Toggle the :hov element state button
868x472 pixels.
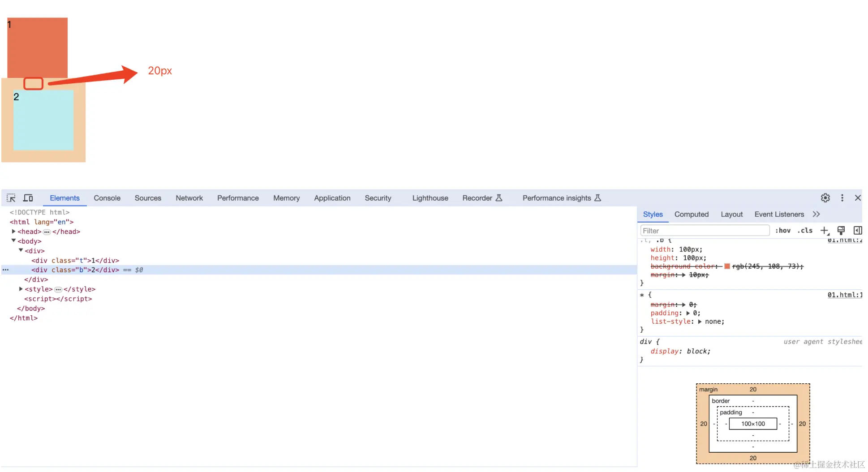pyautogui.click(x=783, y=231)
